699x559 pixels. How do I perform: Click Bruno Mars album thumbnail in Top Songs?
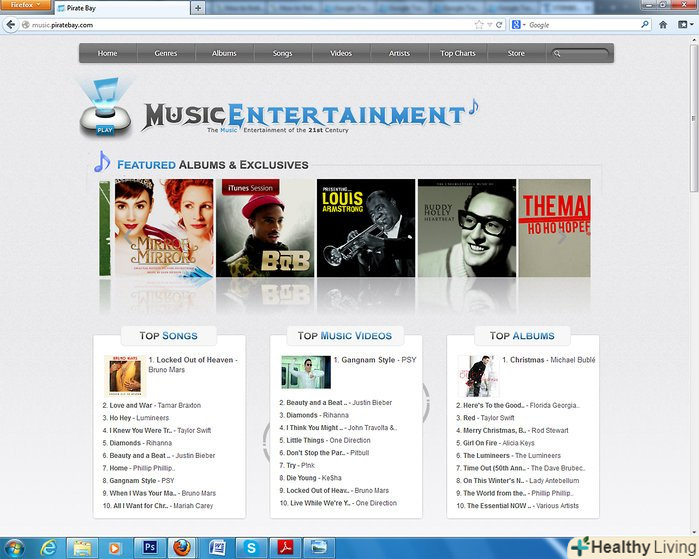125,376
